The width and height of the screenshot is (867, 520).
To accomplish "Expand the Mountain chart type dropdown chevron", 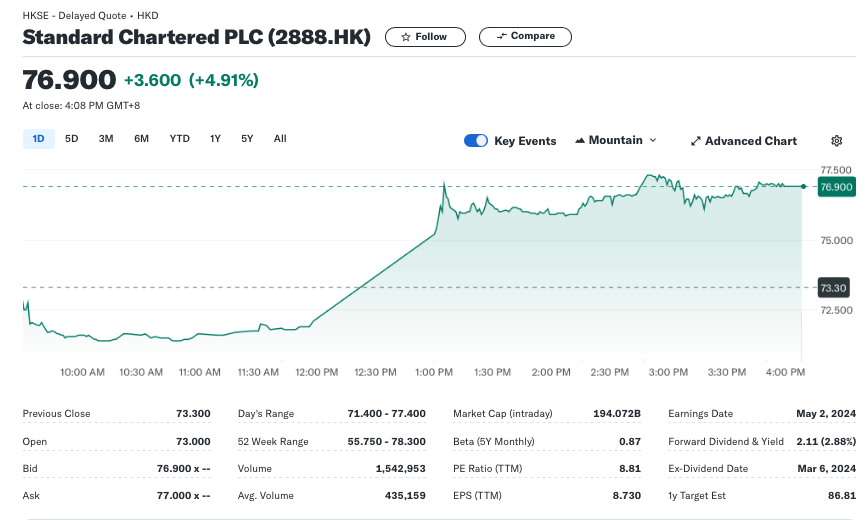I will (x=653, y=141).
